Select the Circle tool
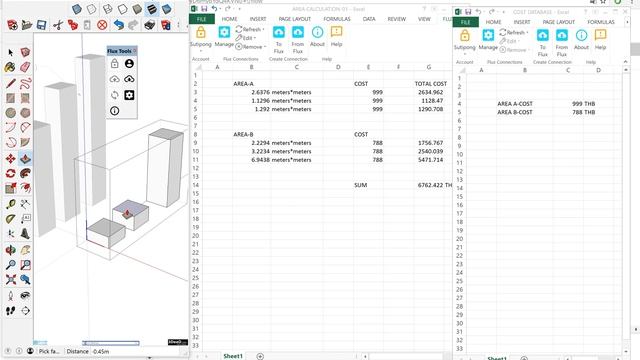This screenshot has width=640, height=360. tap(11, 113)
